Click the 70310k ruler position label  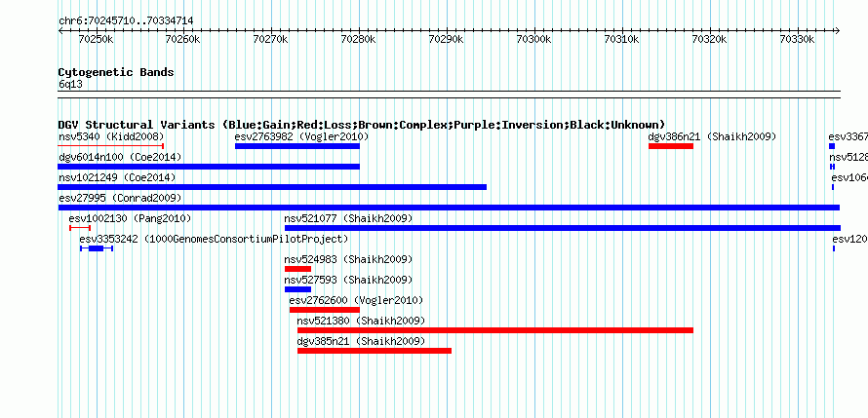[x=621, y=39]
